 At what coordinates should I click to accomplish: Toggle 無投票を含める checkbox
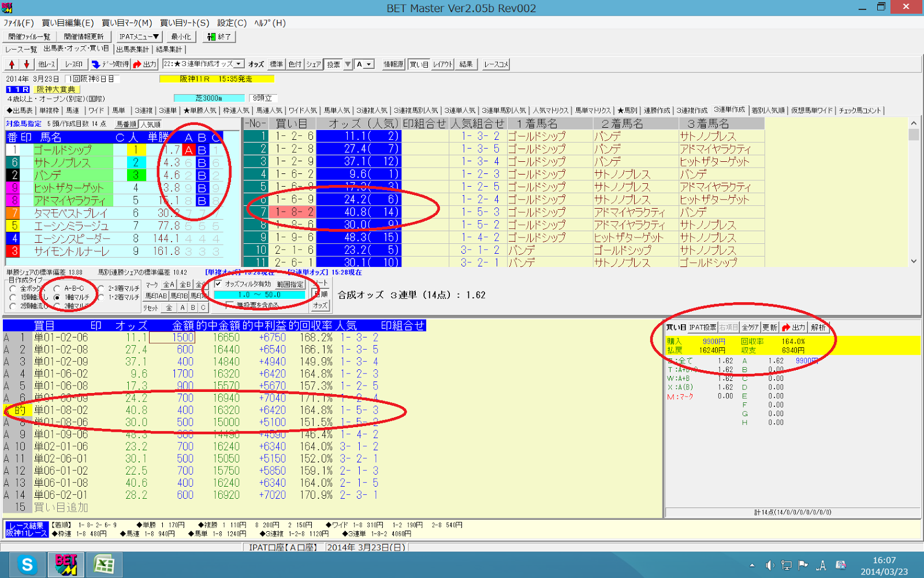point(230,305)
